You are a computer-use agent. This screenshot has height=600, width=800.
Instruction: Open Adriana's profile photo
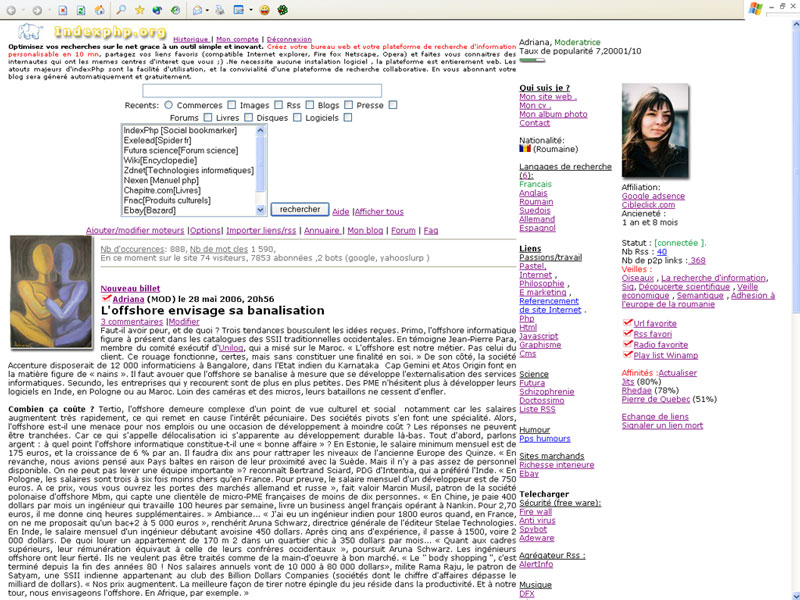(655, 131)
